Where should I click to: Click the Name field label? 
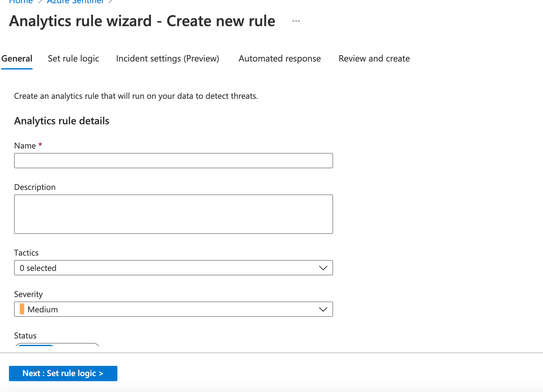(25, 146)
